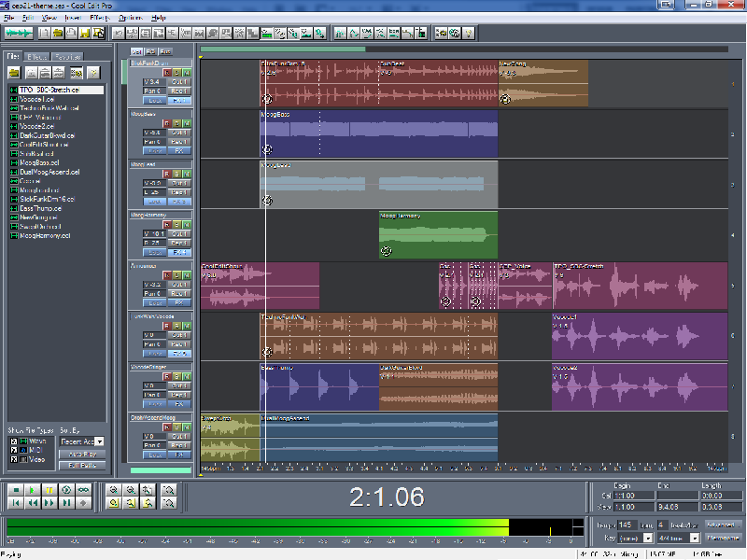Solo the MoogBass track with S
The width and height of the screenshot is (747, 560).
(176, 124)
